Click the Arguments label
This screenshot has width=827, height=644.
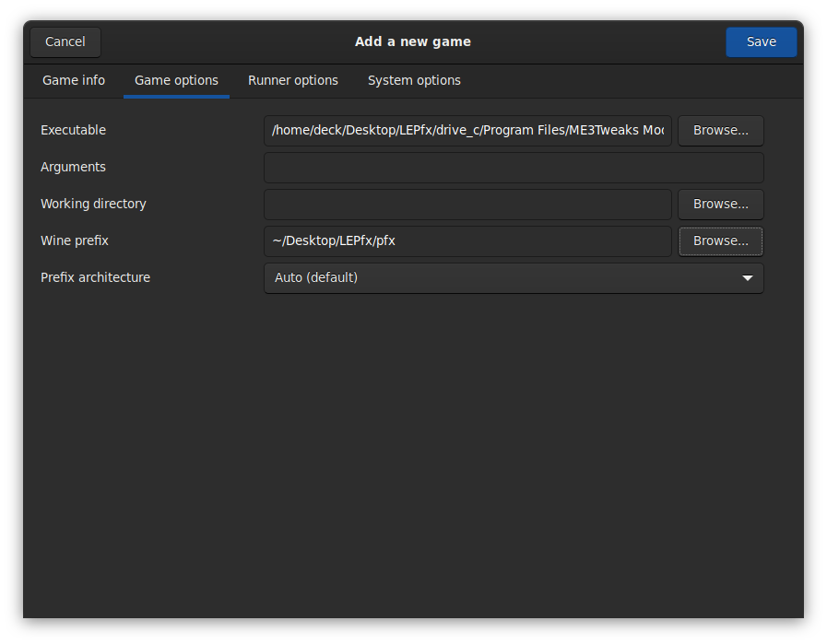(73, 168)
